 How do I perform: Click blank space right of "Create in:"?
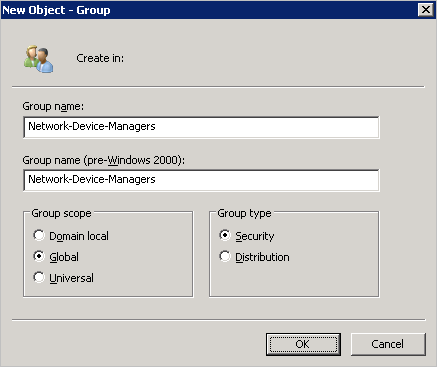[x=267, y=58]
